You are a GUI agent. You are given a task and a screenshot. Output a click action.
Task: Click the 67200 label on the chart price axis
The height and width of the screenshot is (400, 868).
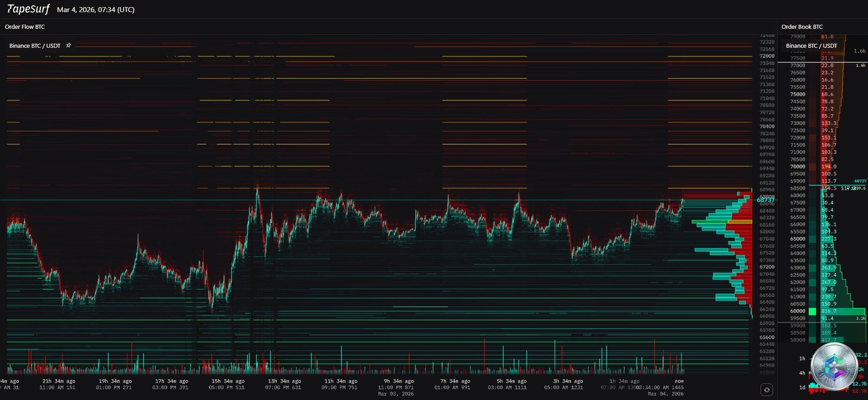767,267
